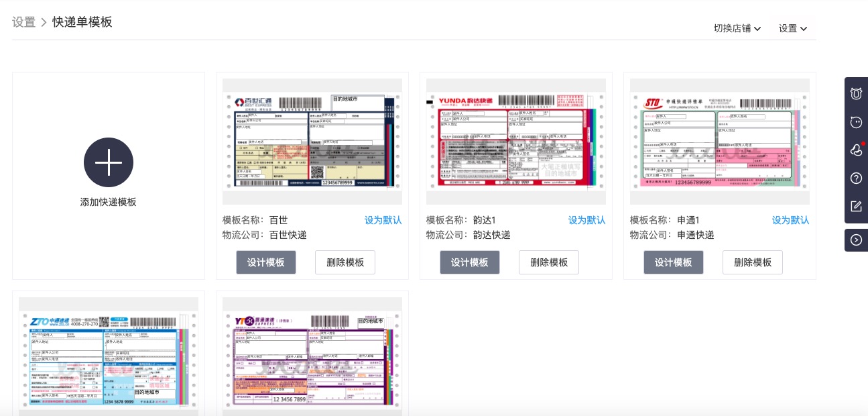Click the bull head icon in sidebar
The width and height of the screenshot is (868, 416).
(x=856, y=93)
